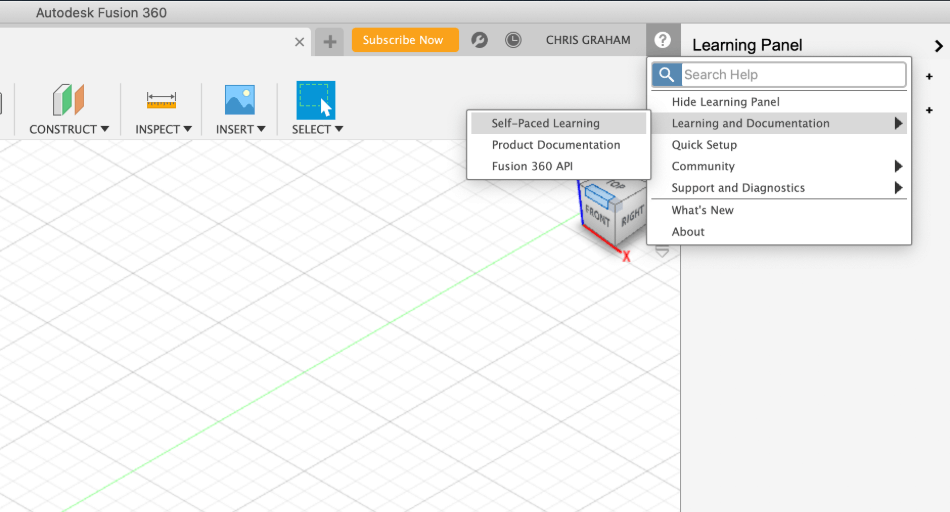This screenshot has width=950, height=512.
Task: Click the Select tool icon
Action: 316,100
